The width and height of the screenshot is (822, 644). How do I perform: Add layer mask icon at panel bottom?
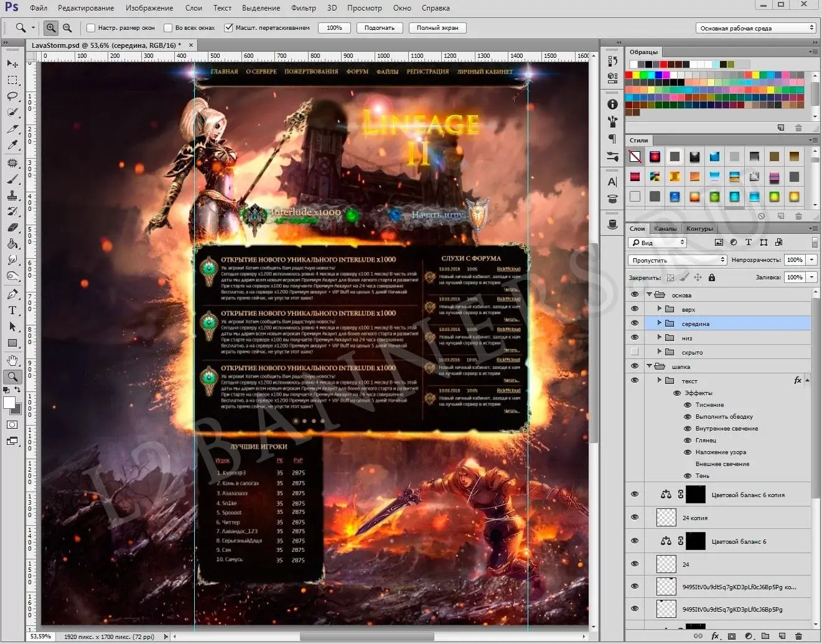click(732, 637)
